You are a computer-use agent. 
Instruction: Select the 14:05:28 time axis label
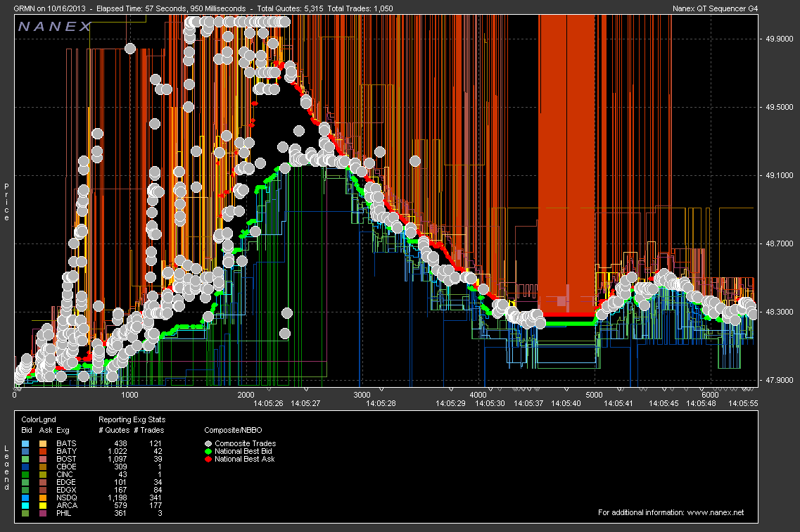(381, 403)
